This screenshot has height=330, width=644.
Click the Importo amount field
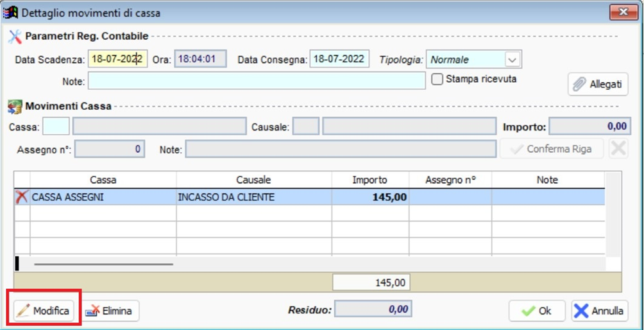coord(589,126)
